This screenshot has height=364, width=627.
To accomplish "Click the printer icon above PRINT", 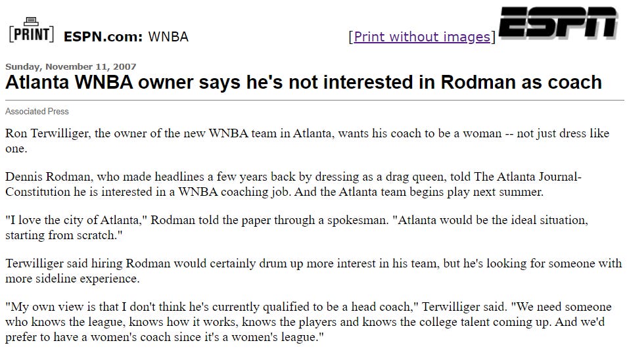I will [31, 21].
